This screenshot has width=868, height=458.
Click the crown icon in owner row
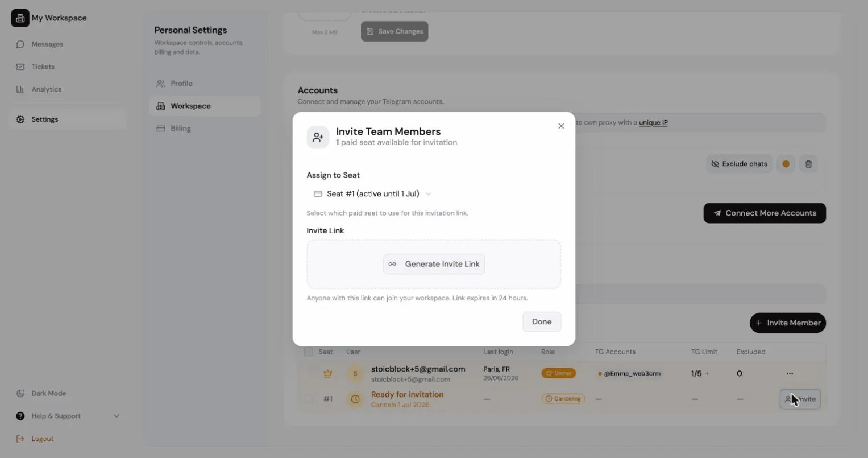pos(328,374)
